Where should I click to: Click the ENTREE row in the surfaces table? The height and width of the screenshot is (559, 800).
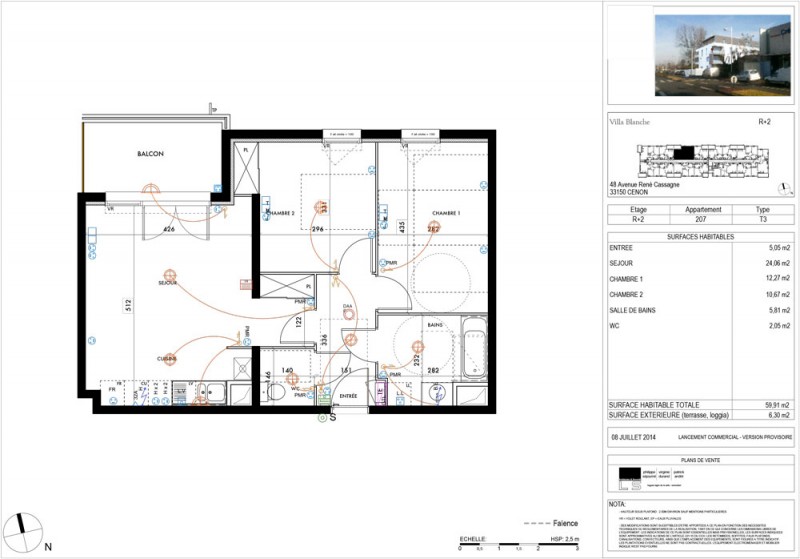(699, 248)
